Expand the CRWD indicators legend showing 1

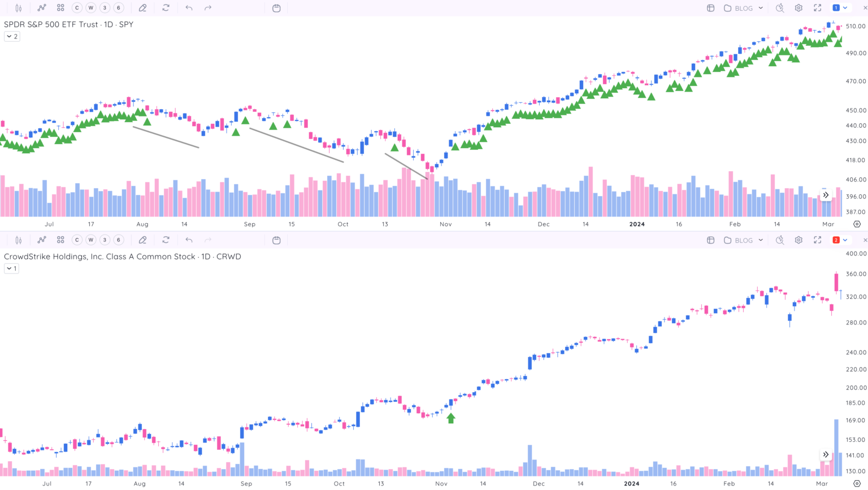(12, 268)
